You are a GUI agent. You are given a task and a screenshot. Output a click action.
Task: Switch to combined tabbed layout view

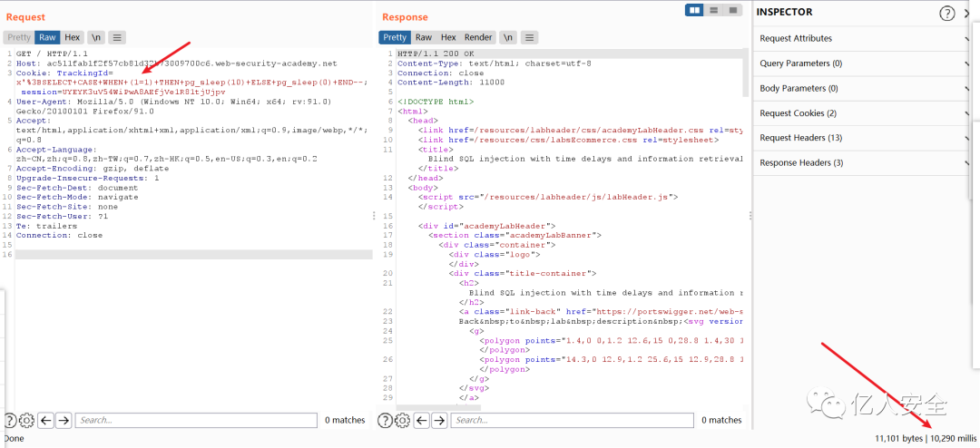[732, 10]
